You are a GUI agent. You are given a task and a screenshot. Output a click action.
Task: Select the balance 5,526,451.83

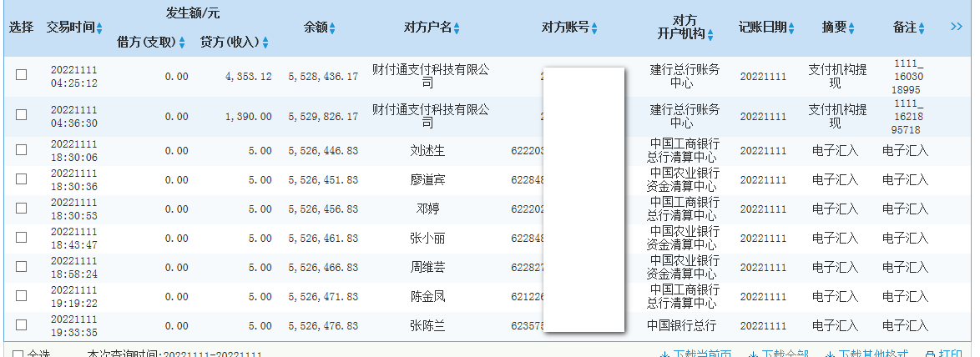pyautogui.click(x=323, y=179)
